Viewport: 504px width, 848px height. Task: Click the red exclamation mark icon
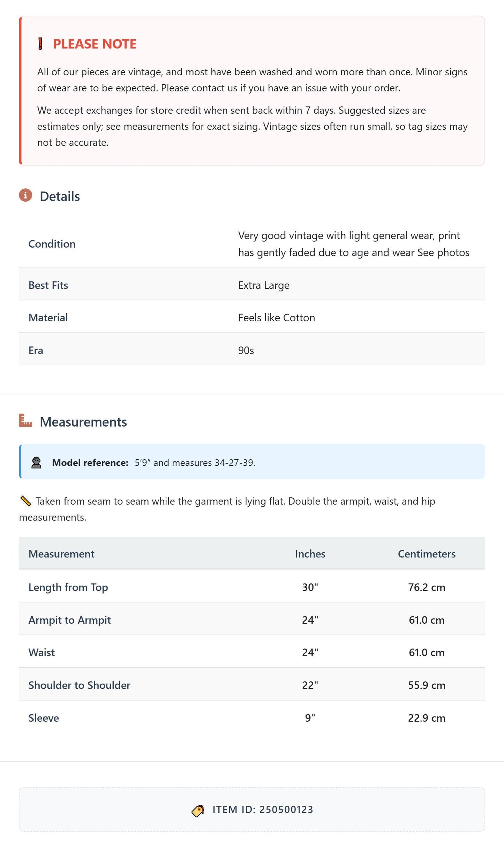pyautogui.click(x=40, y=44)
